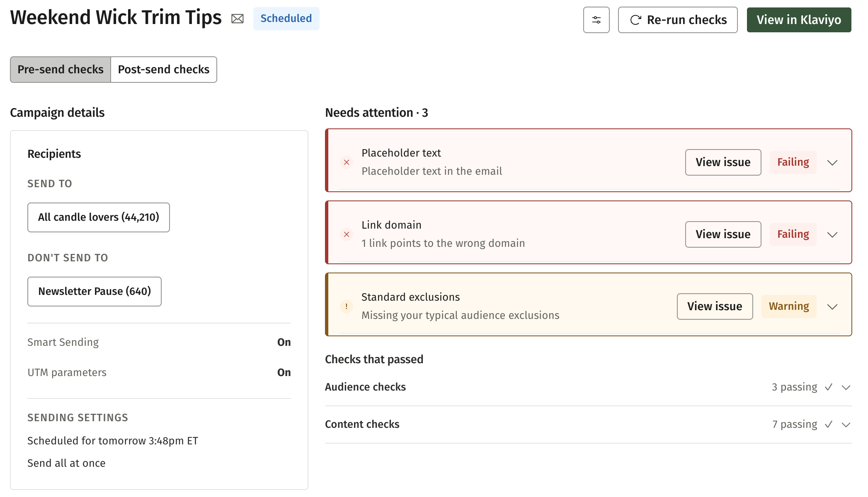Switch to Post-send checks tab
The height and width of the screenshot is (497, 868).
164,70
